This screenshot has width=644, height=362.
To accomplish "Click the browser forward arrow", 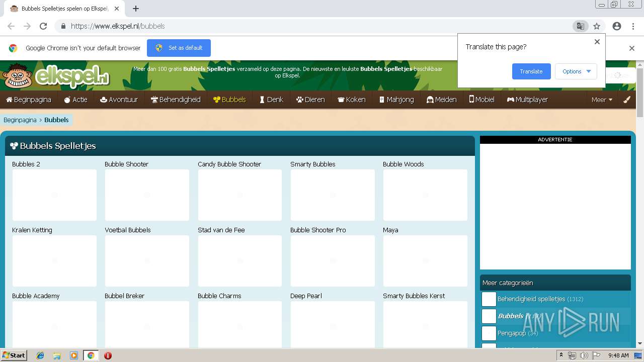I will (27, 26).
